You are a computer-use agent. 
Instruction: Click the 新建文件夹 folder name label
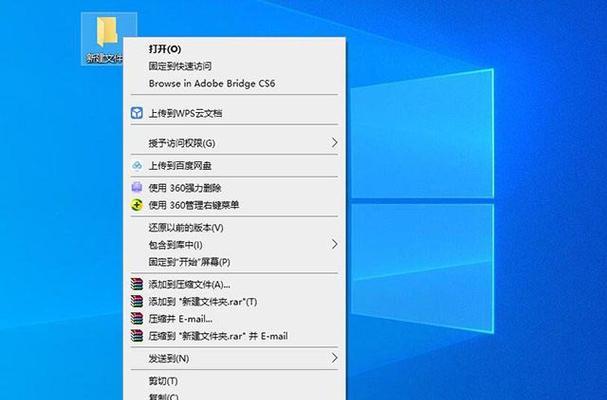[x=104, y=58]
